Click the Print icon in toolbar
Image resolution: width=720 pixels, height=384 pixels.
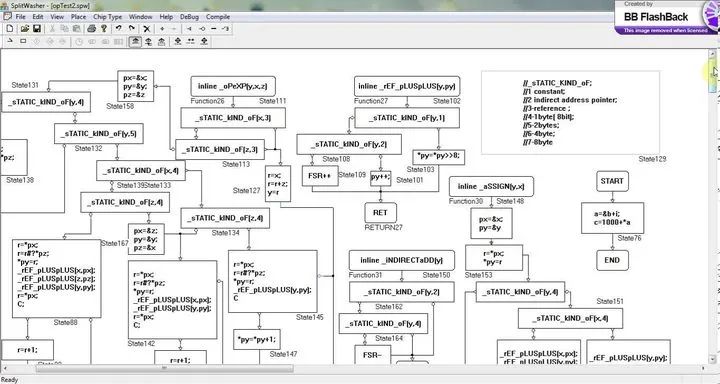(91, 28)
